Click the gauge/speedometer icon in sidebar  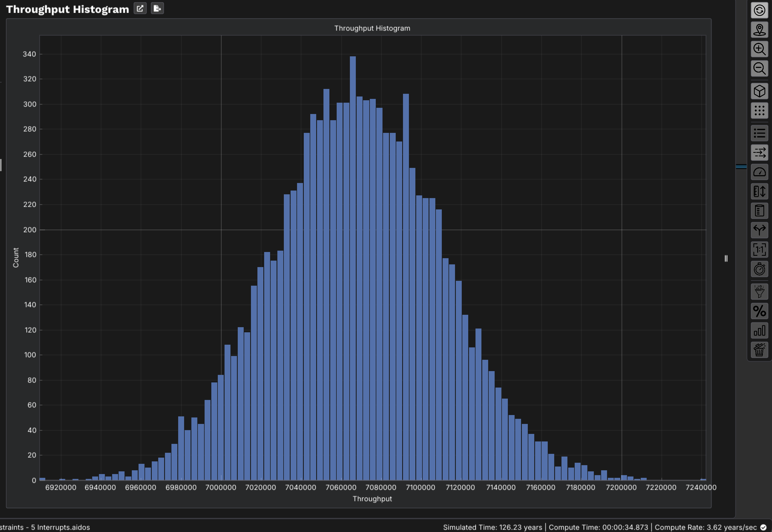(760, 172)
